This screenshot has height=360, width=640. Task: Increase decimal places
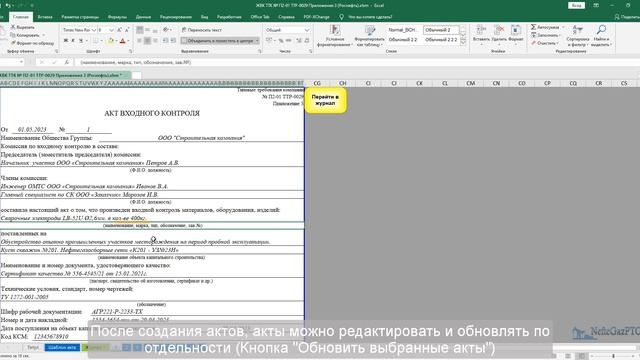tap(299, 41)
